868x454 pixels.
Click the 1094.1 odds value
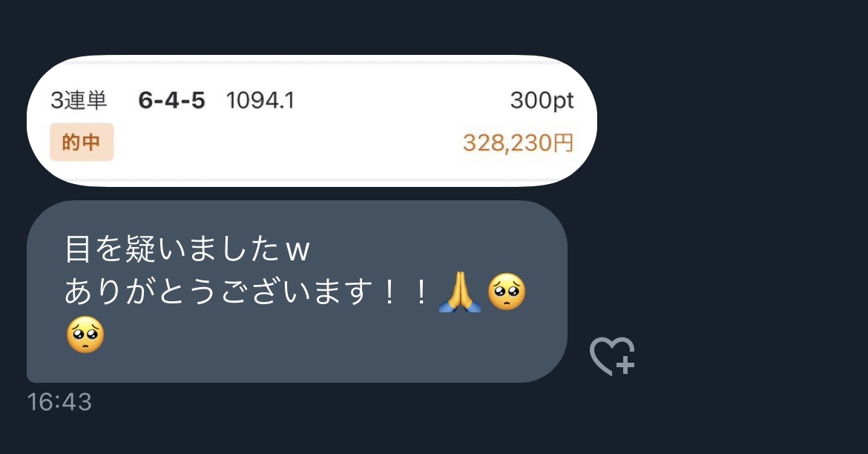[x=260, y=100]
